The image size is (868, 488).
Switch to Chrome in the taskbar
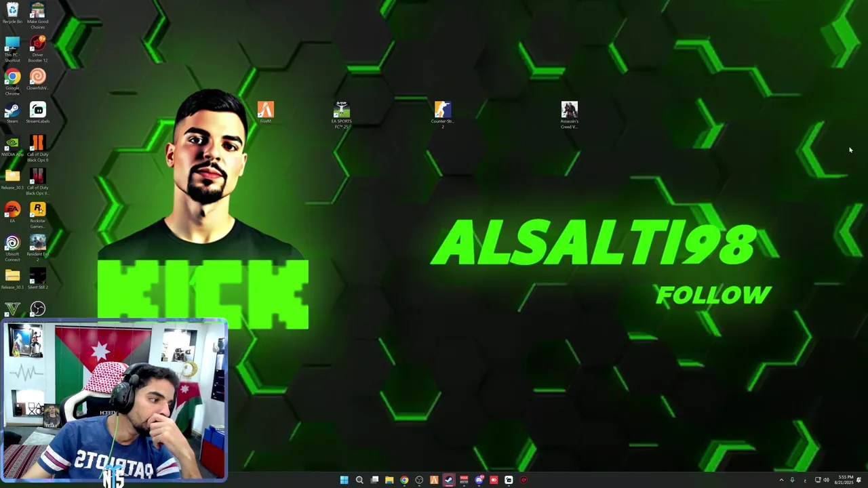404,480
